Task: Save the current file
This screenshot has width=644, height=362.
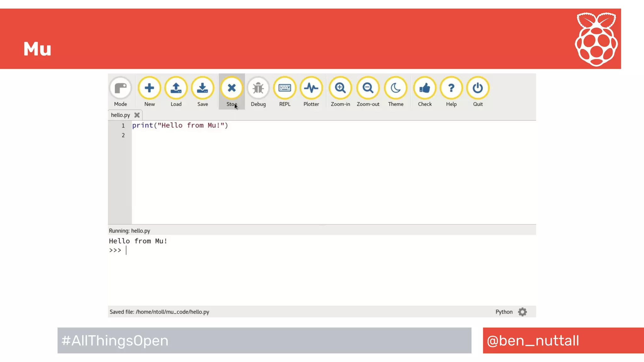Action: (x=203, y=88)
